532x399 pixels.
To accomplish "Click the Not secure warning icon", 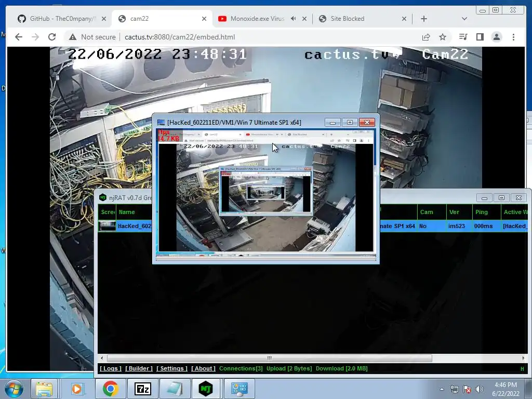I will (73, 37).
